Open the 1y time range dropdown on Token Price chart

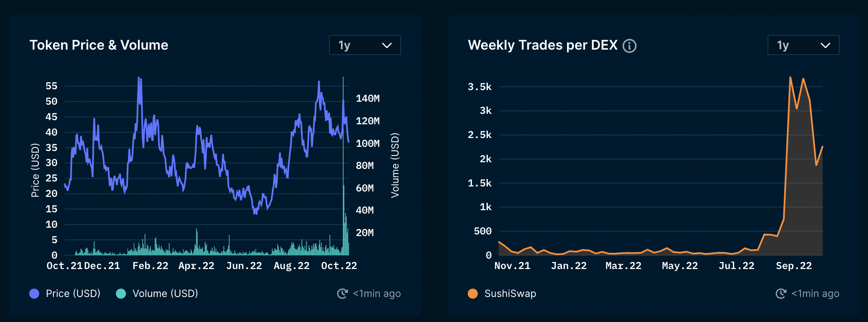tap(365, 45)
